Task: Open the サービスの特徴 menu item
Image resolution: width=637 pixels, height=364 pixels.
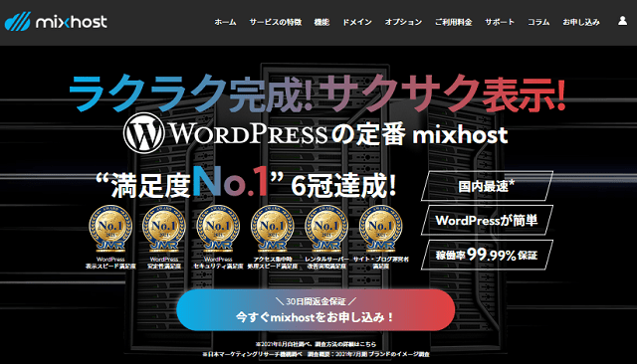Action: coord(276,22)
